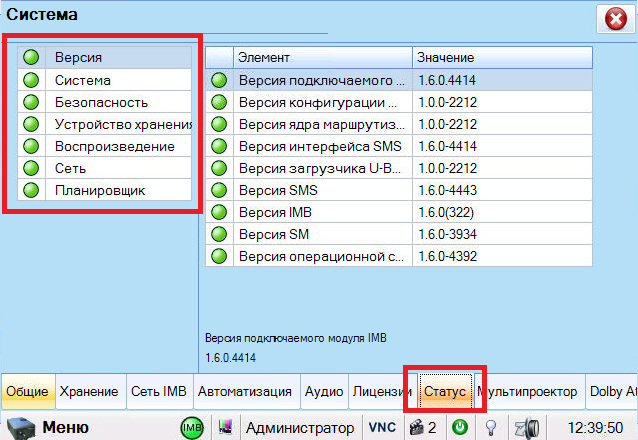Image resolution: width=638 pixels, height=440 pixels.
Task: Click the green power icon
Action: point(460,427)
